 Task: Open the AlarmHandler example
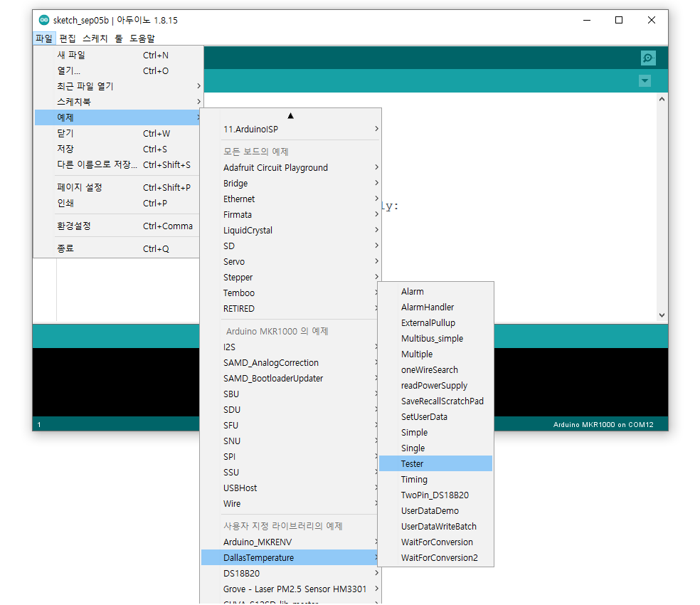[x=435, y=307]
